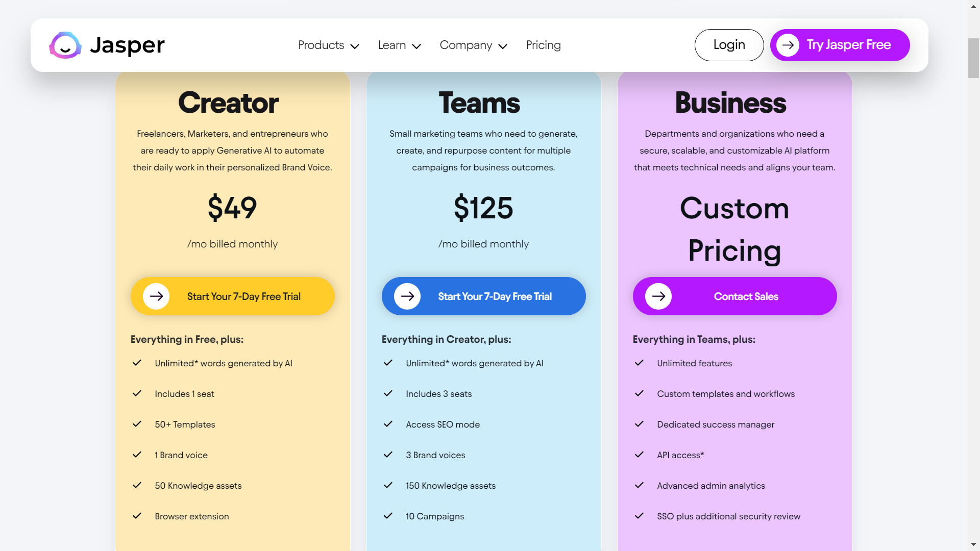This screenshot has width=980, height=551.
Task: Click the arrow circle in Try Jasper Free
Action: [x=788, y=45]
